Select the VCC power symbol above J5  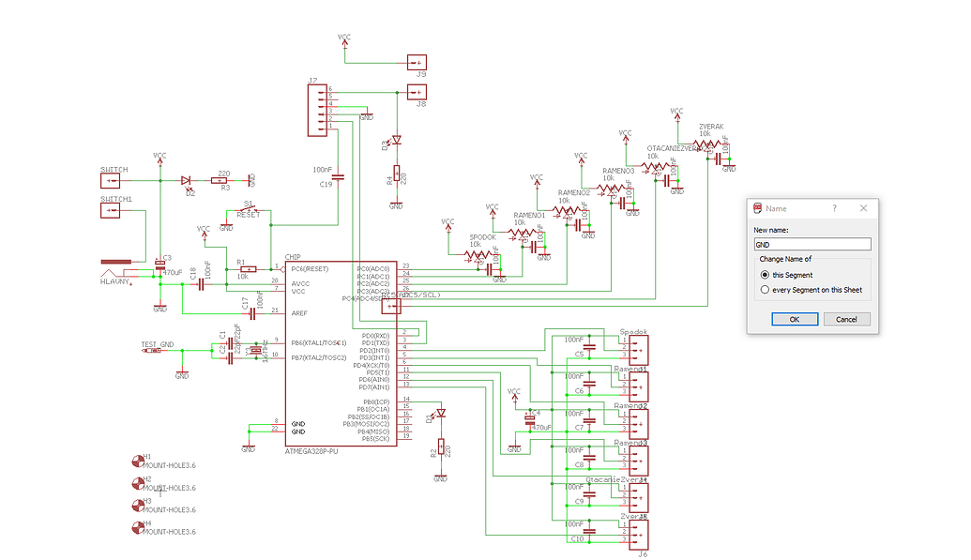344,42
